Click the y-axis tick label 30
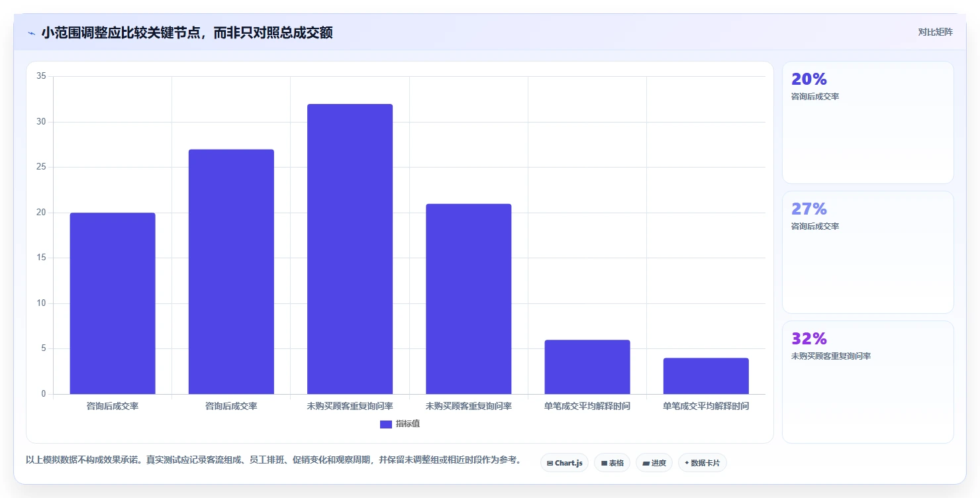This screenshot has height=498, width=980. pyautogui.click(x=41, y=122)
